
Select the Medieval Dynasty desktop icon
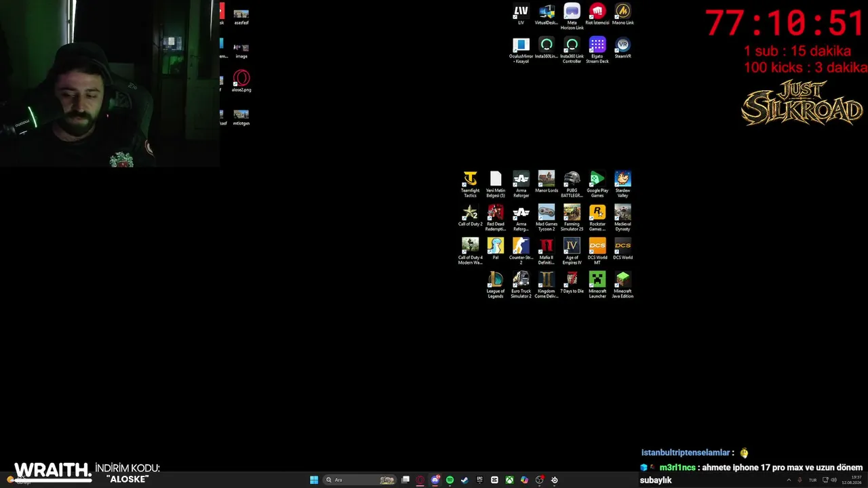[x=623, y=218]
